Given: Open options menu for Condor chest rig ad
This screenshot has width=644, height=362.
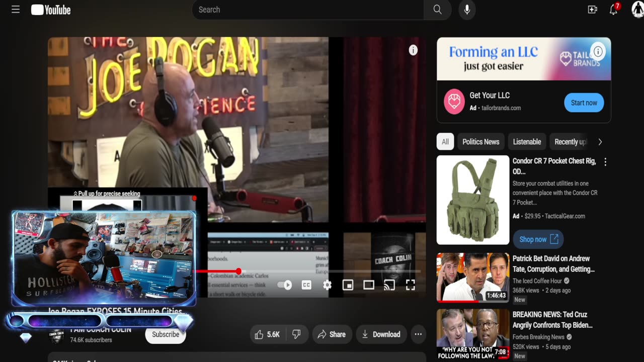Looking at the screenshot, I should click(605, 162).
